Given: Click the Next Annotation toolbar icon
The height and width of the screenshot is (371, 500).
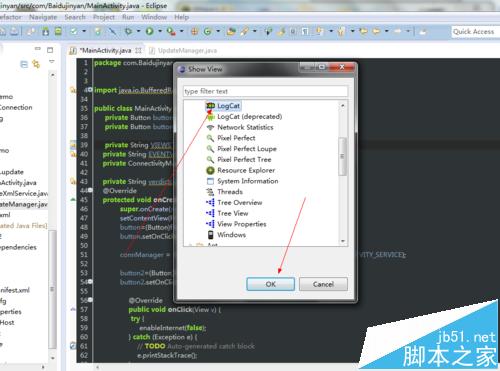Looking at the screenshot, I should tap(319, 32).
